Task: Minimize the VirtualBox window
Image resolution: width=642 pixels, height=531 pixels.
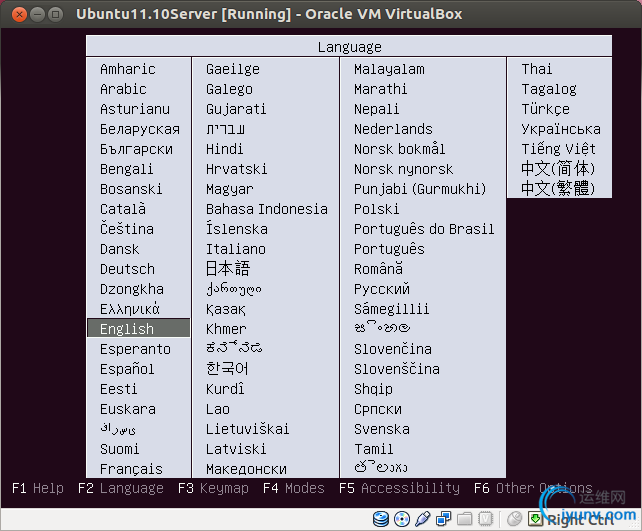Action: 37,14
